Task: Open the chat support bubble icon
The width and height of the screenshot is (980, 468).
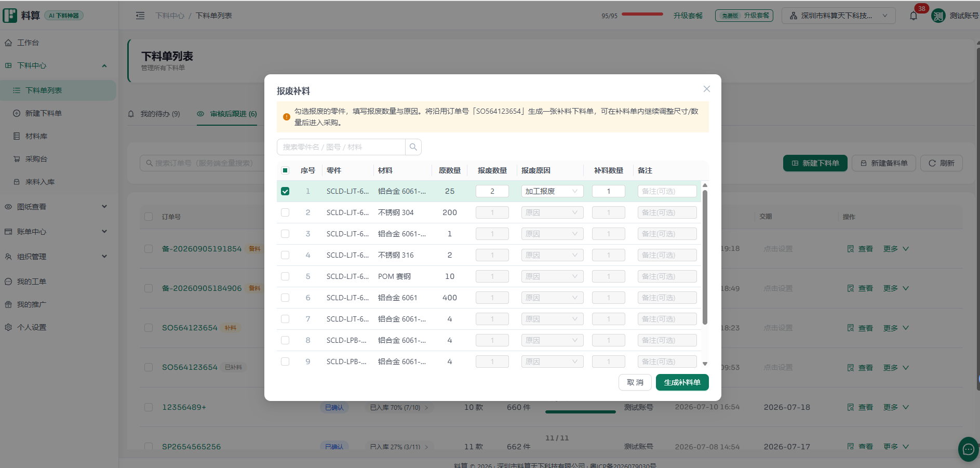Action: coord(968,449)
